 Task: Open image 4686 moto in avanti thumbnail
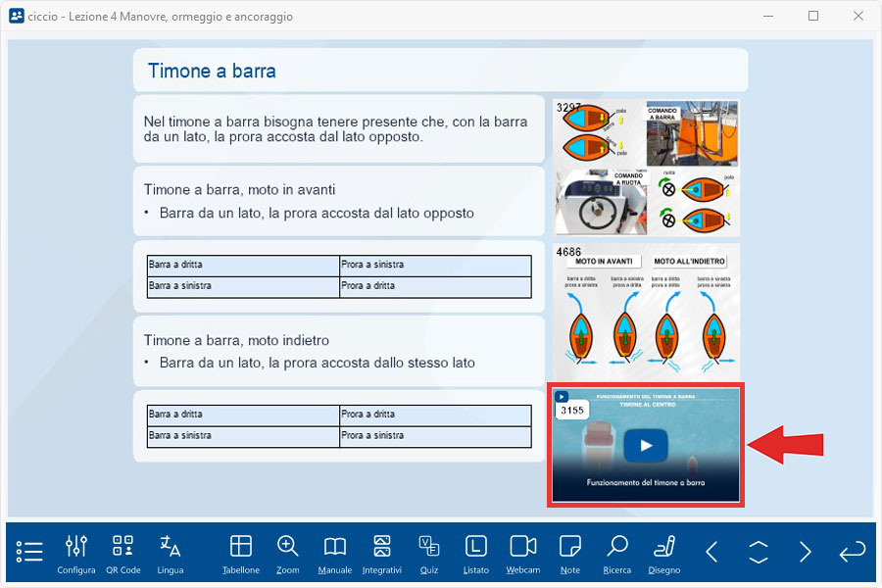647,311
